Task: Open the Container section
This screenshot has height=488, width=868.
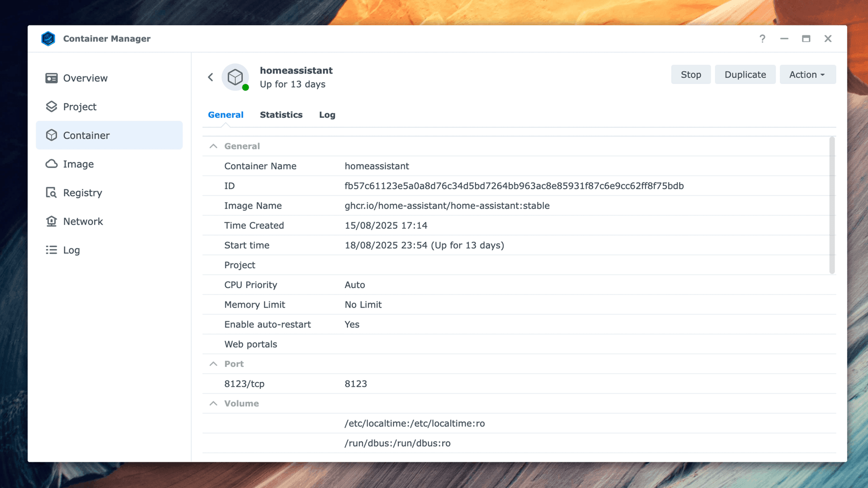Action: [86, 135]
